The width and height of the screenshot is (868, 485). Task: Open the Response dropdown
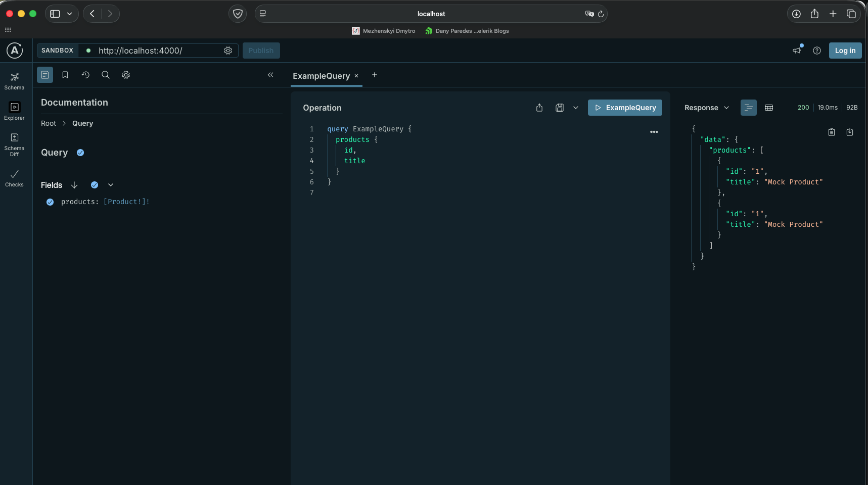tap(726, 108)
